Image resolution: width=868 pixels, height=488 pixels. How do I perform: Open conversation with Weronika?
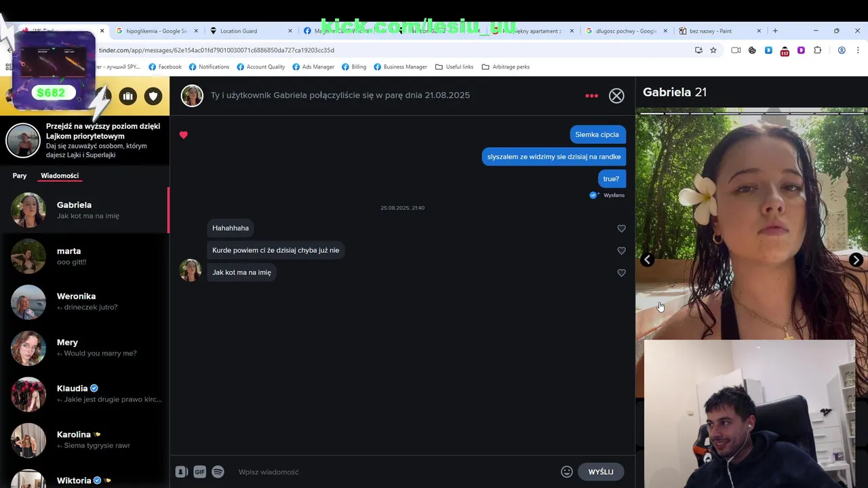point(85,302)
